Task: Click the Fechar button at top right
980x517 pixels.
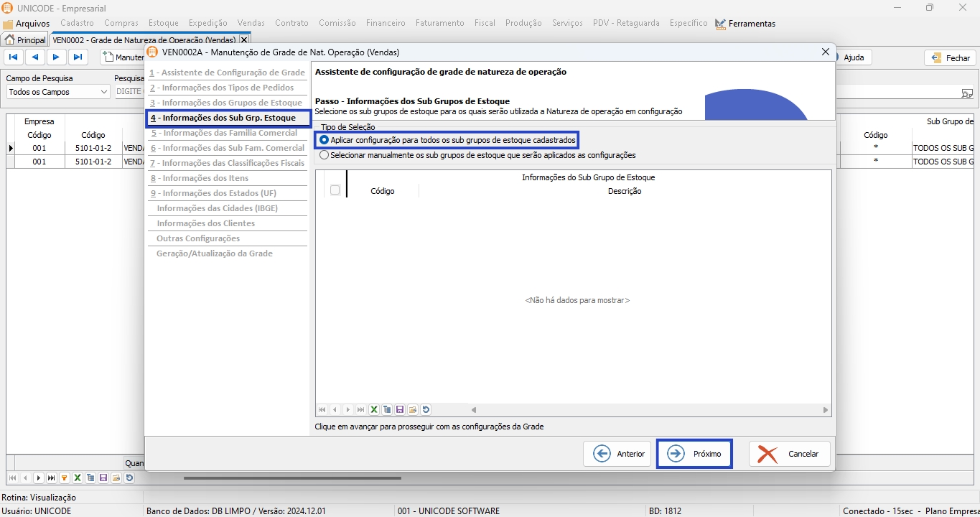Action: pos(950,58)
